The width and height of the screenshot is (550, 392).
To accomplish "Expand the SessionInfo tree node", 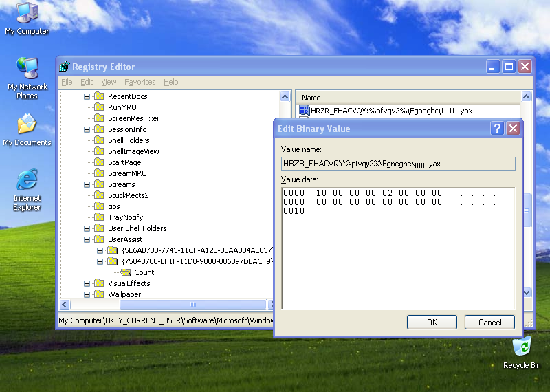I will point(87,129).
